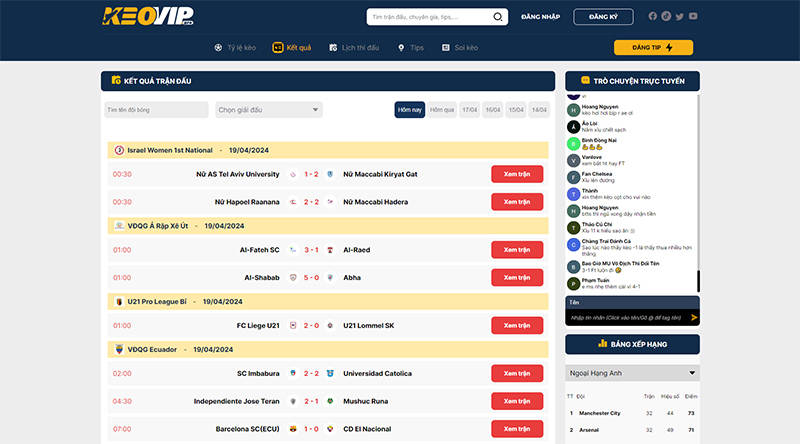The height and width of the screenshot is (444, 800).
Task: Click Xem trận for Nữ Hapoel Raanana match
Action: (x=517, y=202)
